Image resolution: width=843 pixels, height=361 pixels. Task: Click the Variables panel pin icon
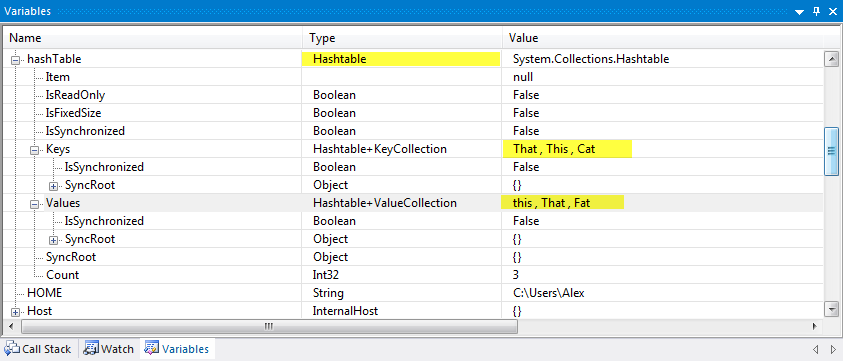[x=817, y=11]
